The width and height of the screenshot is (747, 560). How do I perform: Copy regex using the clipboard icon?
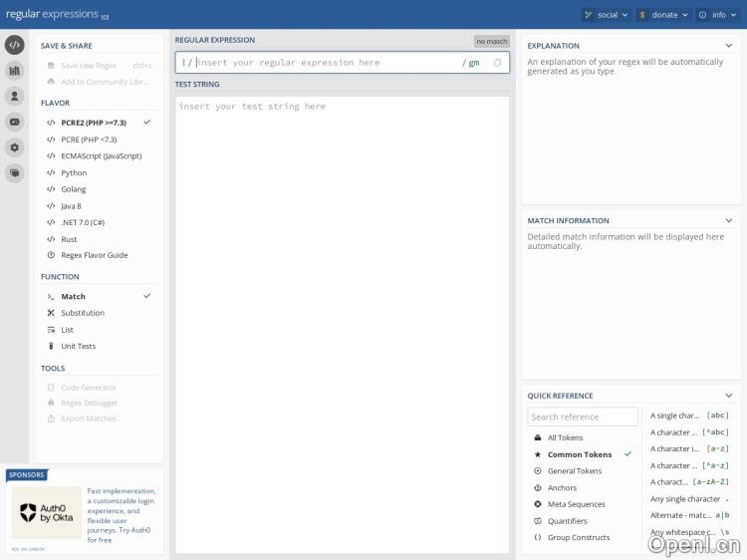(x=498, y=63)
